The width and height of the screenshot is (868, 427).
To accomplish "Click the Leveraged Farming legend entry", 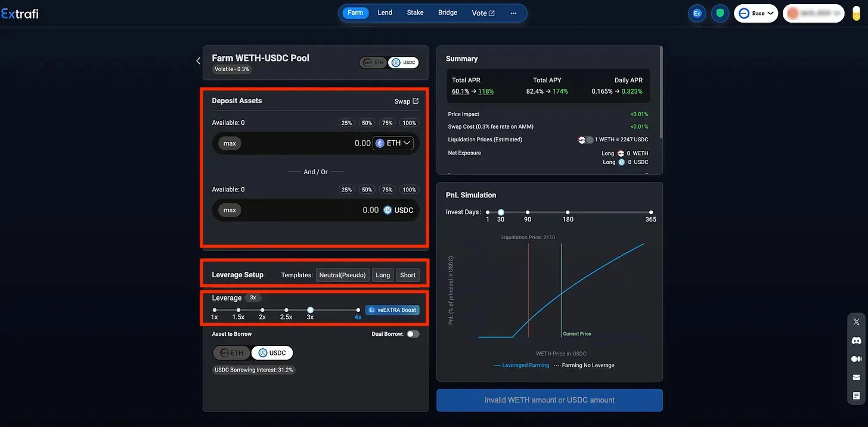I will coord(522,366).
